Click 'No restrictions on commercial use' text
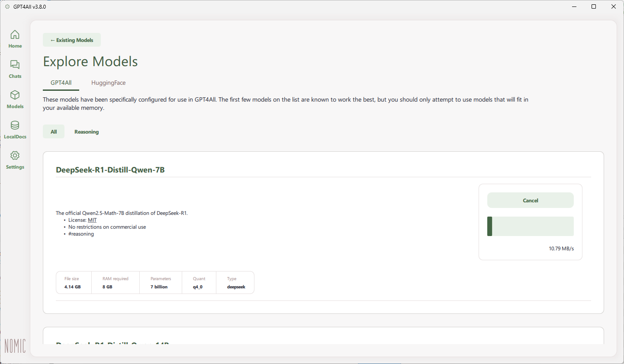 [x=107, y=227]
